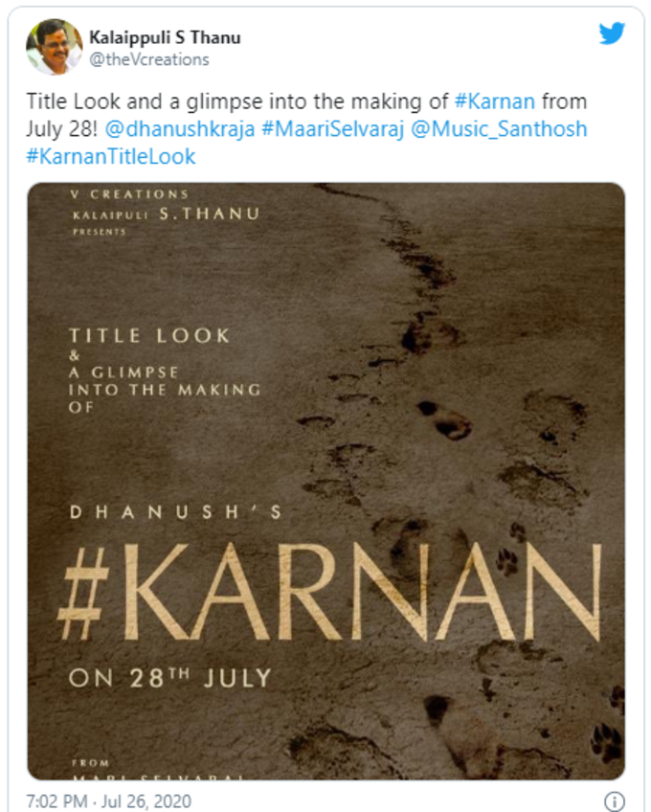Open the Karnan poster image's large #KARNAN title
This screenshot has height=812, width=651.
pyautogui.click(x=330, y=592)
